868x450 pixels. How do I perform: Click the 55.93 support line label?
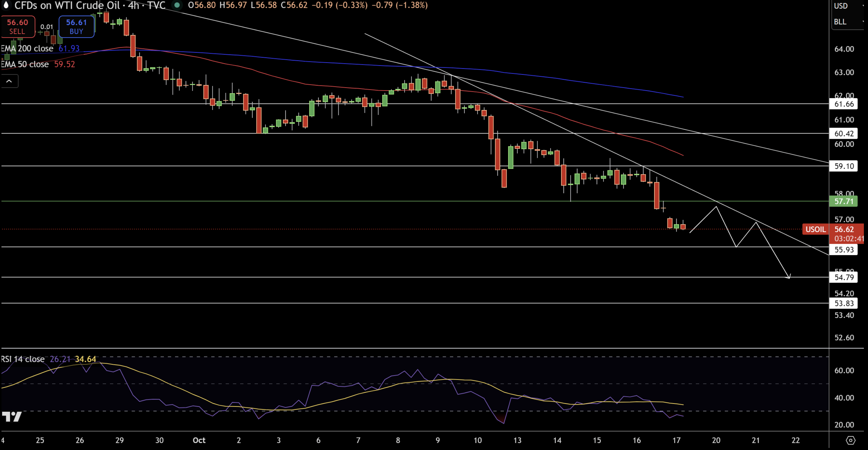(x=843, y=250)
